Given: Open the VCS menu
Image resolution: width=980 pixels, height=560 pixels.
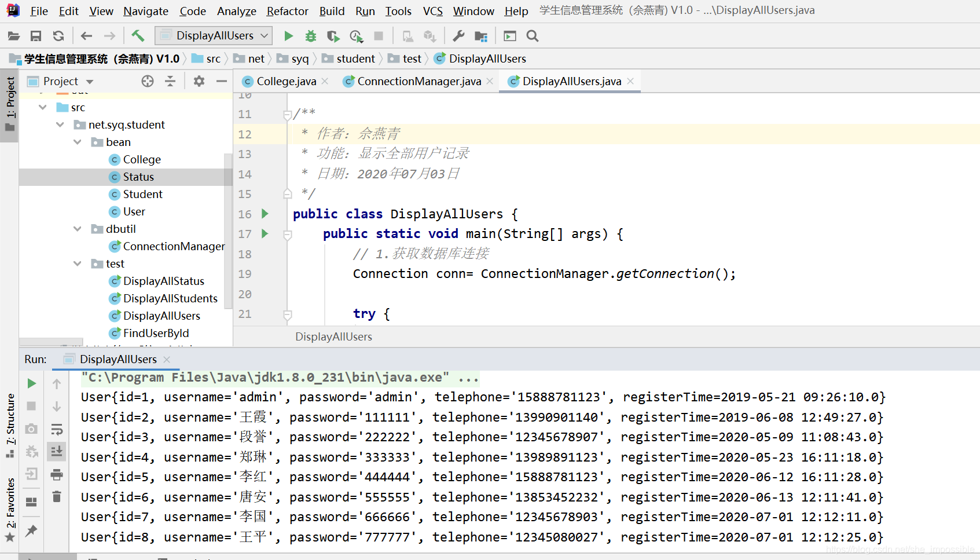Looking at the screenshot, I should click(x=432, y=11).
